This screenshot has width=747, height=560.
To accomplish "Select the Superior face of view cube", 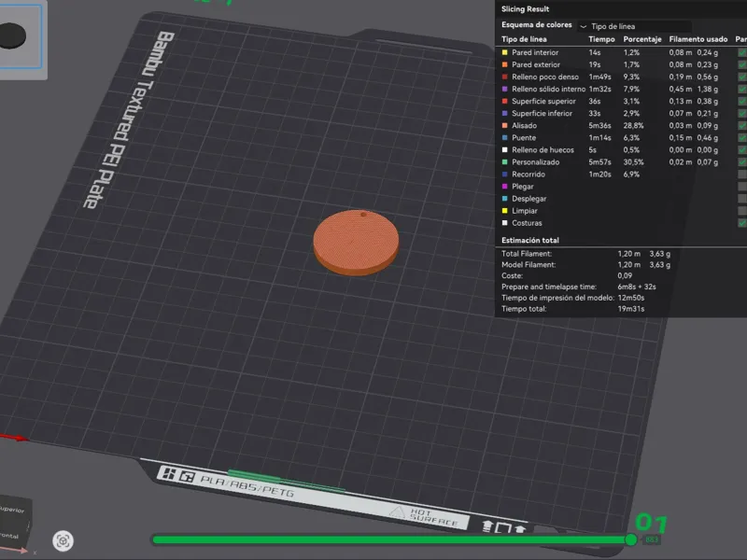I will point(13,510).
